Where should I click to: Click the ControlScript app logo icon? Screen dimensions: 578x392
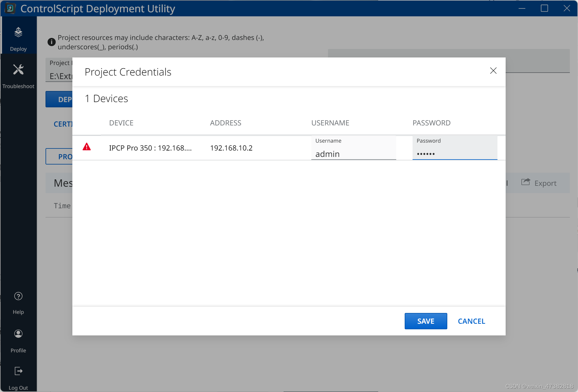coord(10,8)
